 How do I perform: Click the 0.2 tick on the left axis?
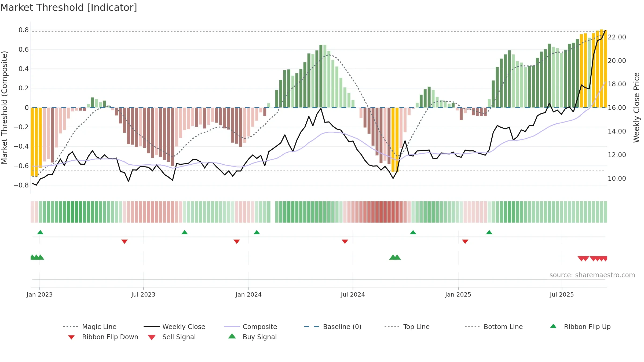pos(24,88)
